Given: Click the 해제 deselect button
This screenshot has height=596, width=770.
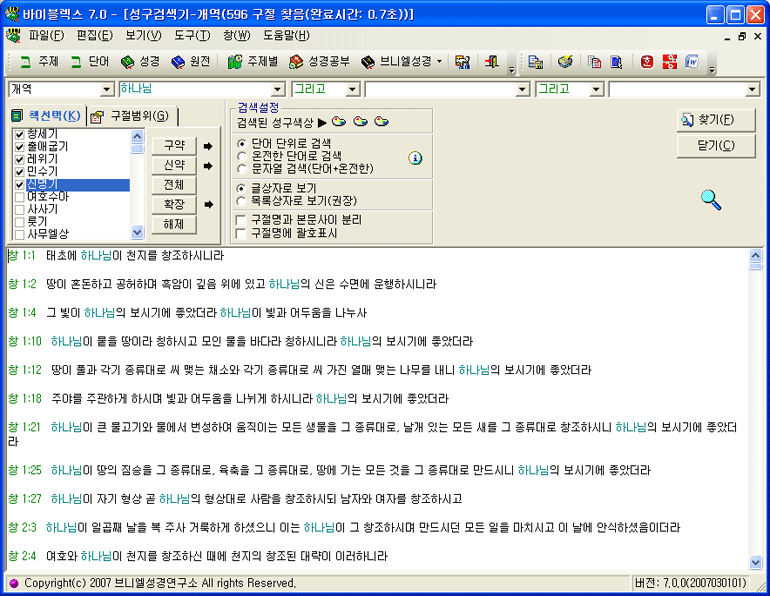Looking at the screenshot, I should 174,224.
